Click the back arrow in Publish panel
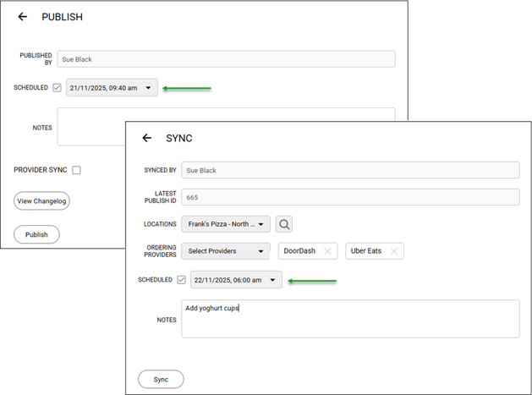This screenshot has width=532, height=395. 23,17
